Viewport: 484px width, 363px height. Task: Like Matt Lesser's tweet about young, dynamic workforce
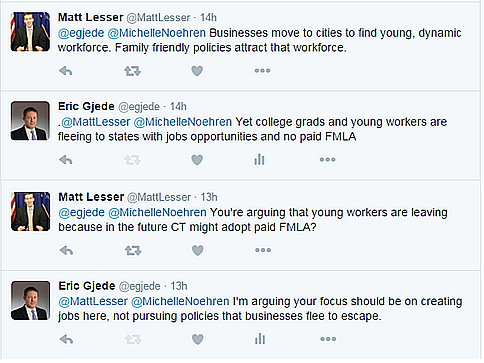[197, 71]
